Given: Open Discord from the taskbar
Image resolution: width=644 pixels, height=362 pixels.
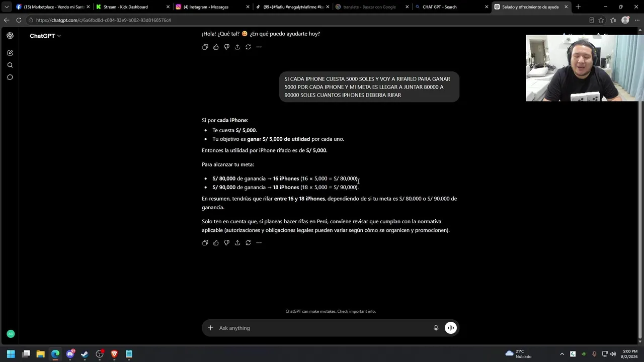Looking at the screenshot, I should 70,354.
